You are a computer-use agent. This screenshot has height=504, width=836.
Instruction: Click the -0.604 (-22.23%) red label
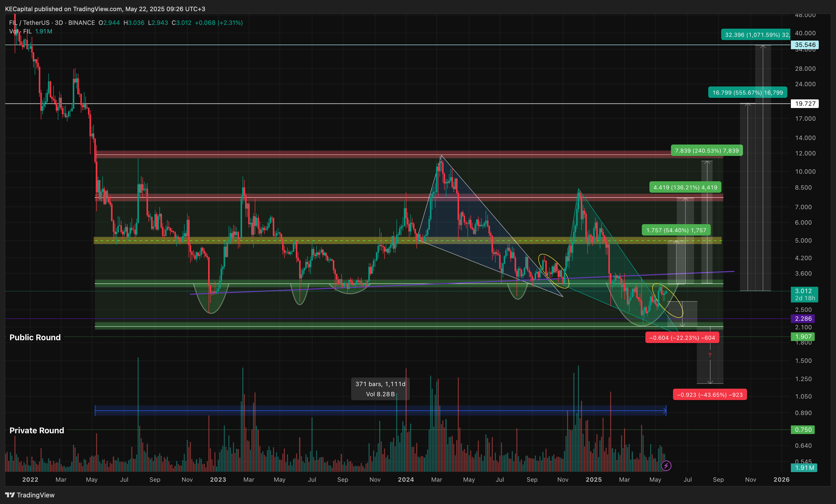tap(682, 338)
